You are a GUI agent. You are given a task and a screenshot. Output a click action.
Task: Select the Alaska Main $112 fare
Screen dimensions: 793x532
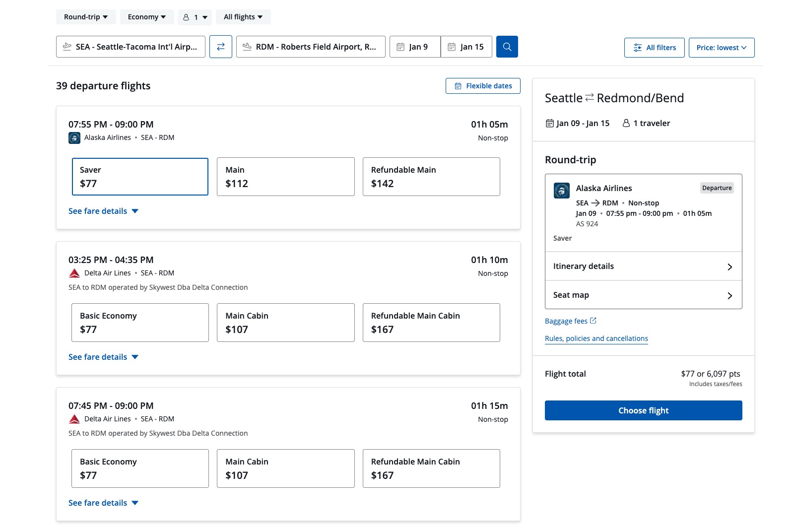point(285,177)
